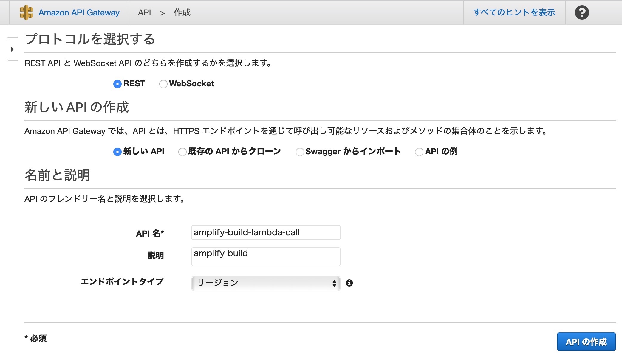The width and height of the screenshot is (622, 364).
Task: Click the プロトコルを選択する heading
Action: pos(90,39)
